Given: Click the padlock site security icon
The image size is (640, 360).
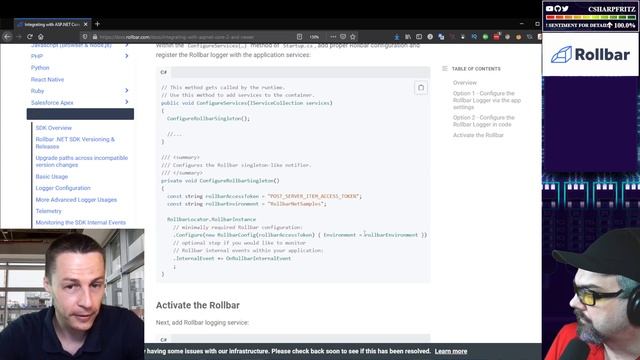Looking at the screenshot, I should [x=95, y=37].
